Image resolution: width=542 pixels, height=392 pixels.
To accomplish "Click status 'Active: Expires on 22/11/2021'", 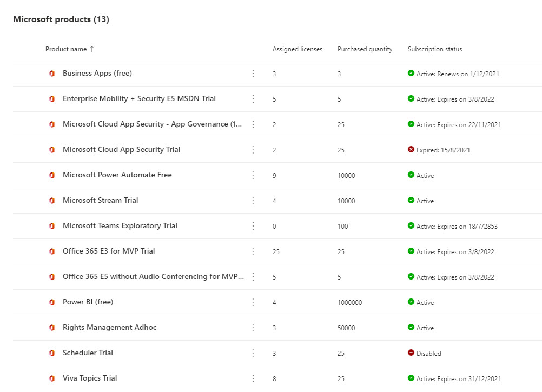I will [x=459, y=125].
